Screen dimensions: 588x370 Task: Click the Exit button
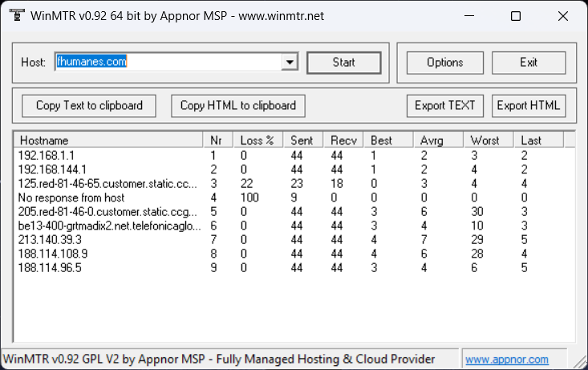529,63
